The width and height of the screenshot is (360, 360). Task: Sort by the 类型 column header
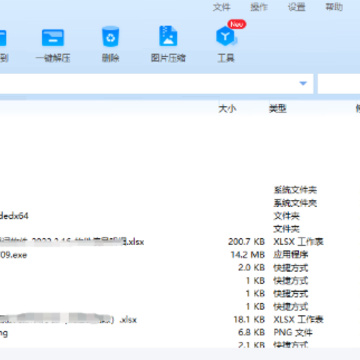[x=278, y=109]
